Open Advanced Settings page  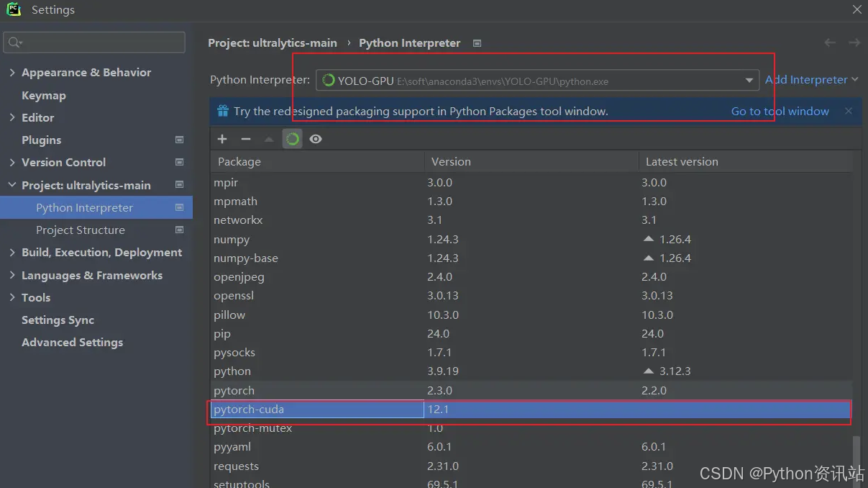point(72,343)
